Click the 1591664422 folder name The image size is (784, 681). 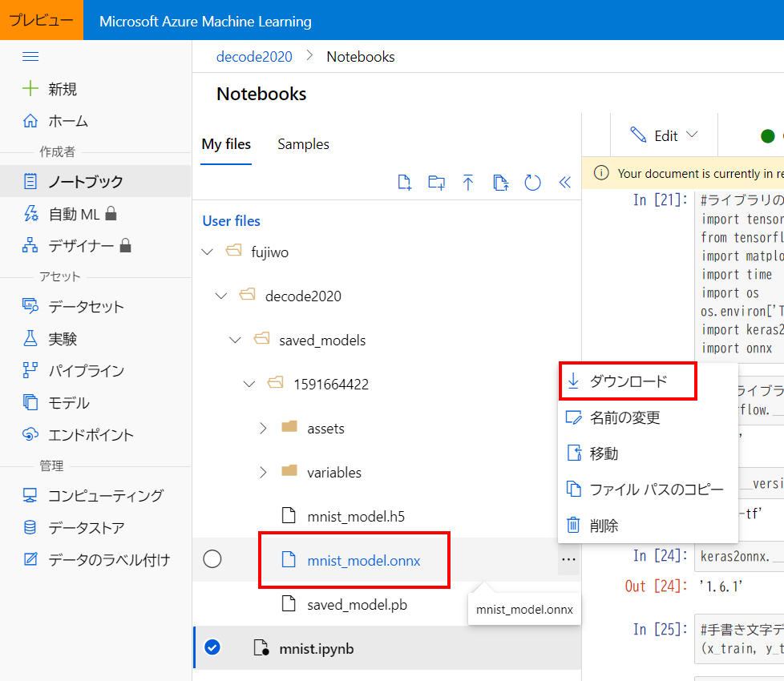click(x=331, y=385)
